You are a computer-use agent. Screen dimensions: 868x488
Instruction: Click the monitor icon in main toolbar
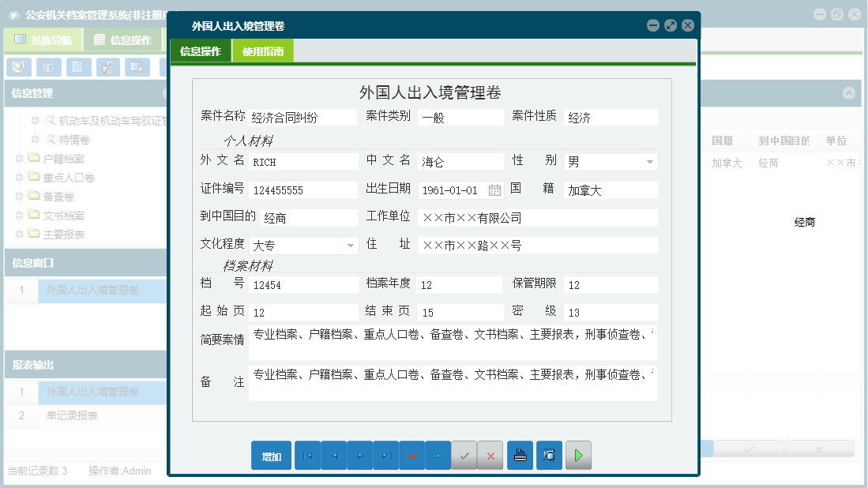click(137, 67)
